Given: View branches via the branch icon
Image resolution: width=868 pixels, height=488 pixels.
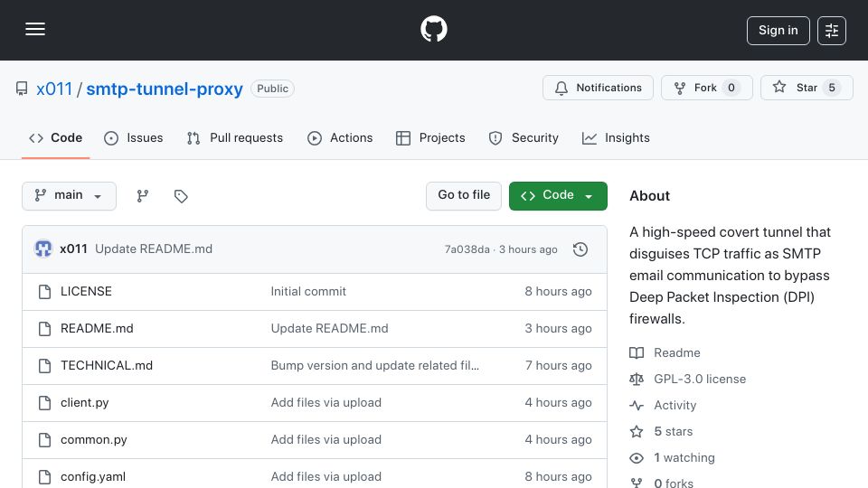Looking at the screenshot, I should tap(143, 196).
